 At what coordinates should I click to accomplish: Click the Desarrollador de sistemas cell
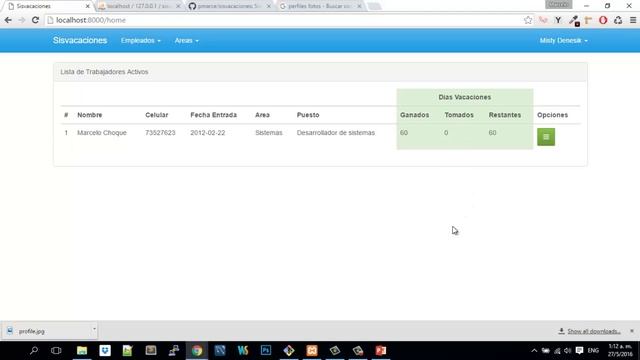tap(336, 133)
